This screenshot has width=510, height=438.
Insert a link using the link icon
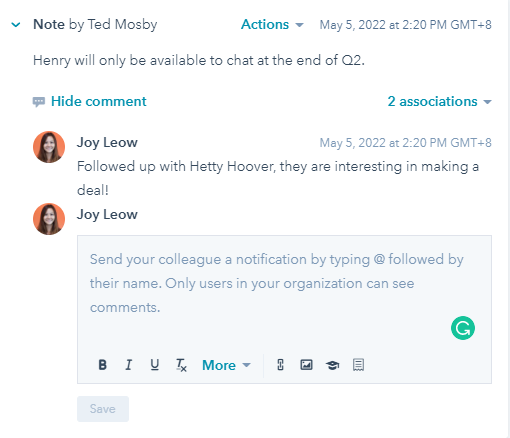pyautogui.click(x=280, y=365)
